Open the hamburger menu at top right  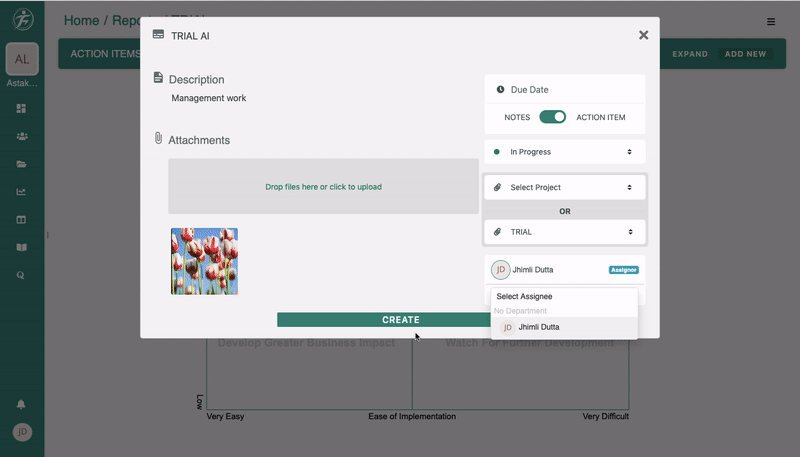point(771,21)
